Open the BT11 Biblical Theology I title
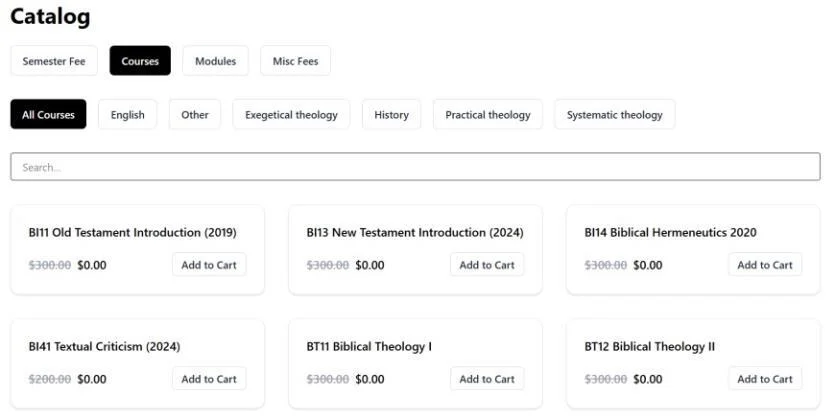Screen dimensions: 835x419 pyautogui.click(x=369, y=347)
